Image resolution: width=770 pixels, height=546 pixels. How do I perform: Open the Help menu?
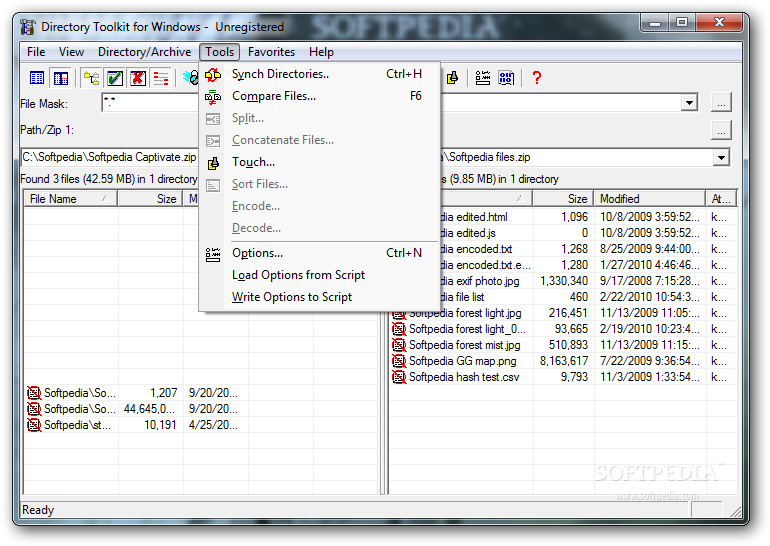click(x=321, y=52)
